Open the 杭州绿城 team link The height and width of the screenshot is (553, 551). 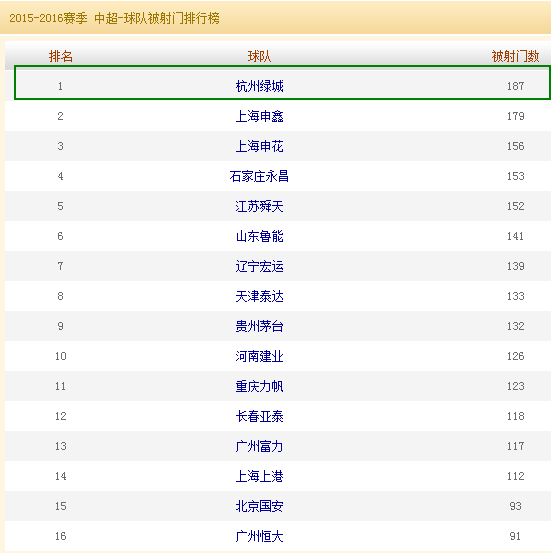pos(259,86)
